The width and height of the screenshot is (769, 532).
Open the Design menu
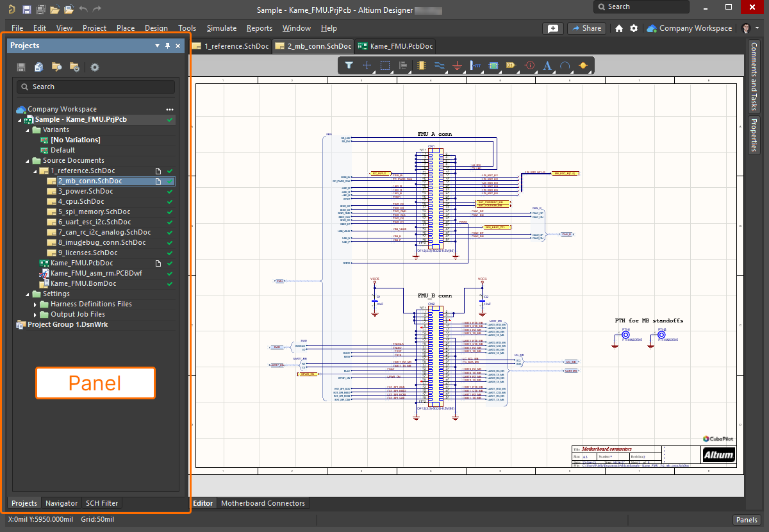point(156,28)
